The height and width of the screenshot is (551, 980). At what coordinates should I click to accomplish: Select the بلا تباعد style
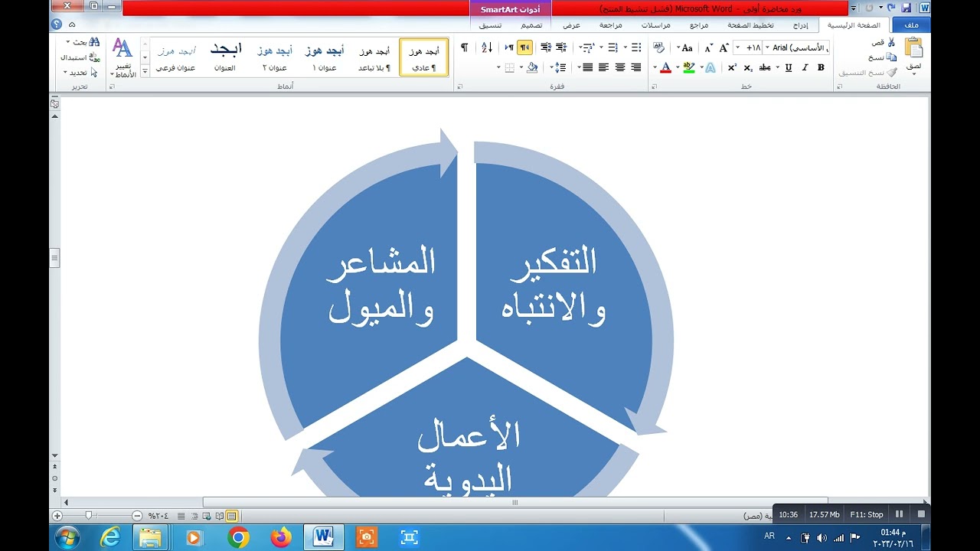click(x=374, y=58)
